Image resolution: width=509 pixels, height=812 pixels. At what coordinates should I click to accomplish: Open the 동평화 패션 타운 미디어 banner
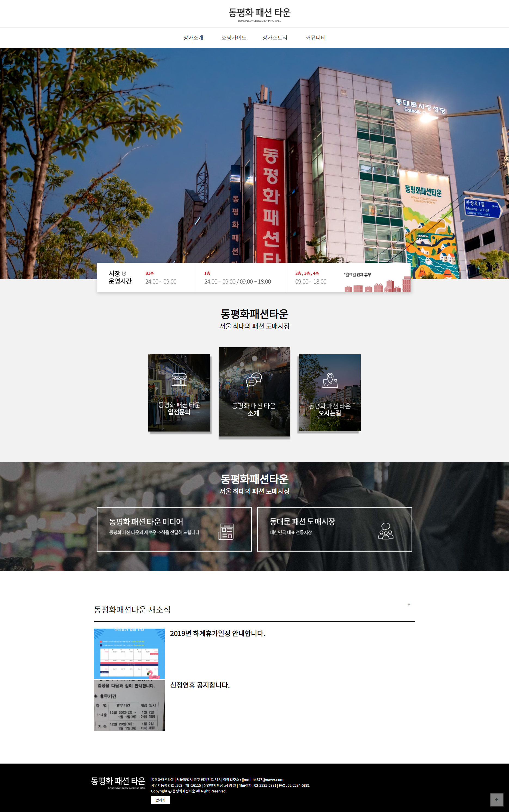point(174,529)
